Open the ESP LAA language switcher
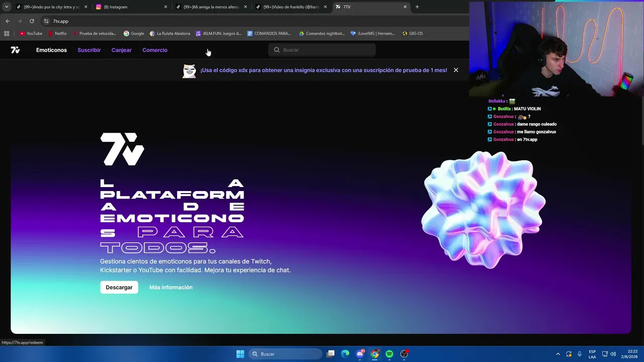 click(x=592, y=354)
